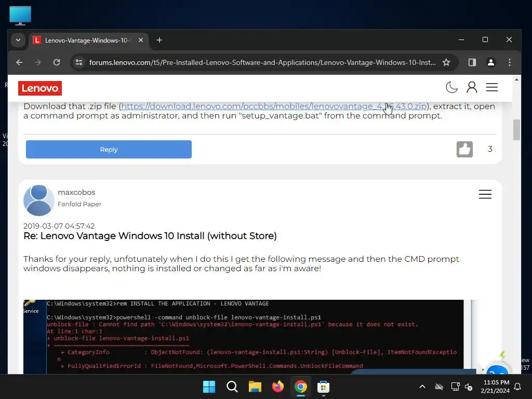Open File Explorer from taskbar
The image size is (532, 399).
(255, 387)
